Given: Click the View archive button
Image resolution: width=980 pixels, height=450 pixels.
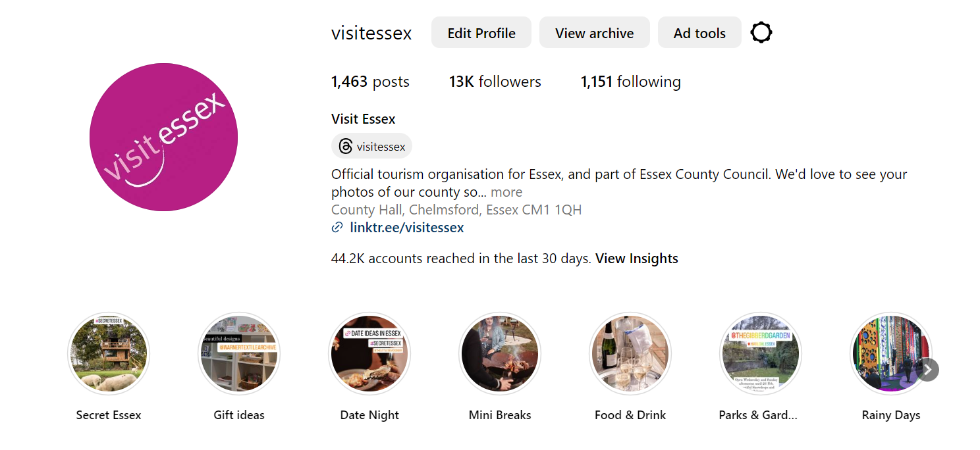Looking at the screenshot, I should pos(594,33).
